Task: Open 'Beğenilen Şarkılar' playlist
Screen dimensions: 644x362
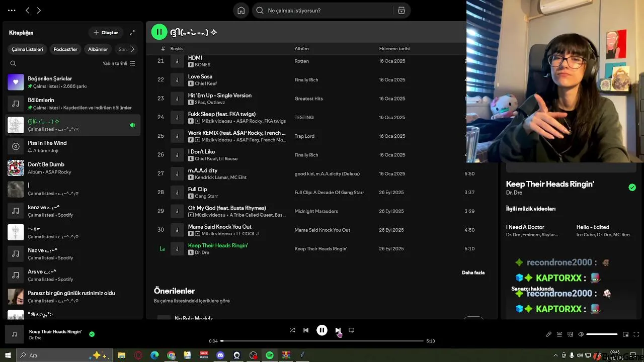Action: click(x=73, y=82)
